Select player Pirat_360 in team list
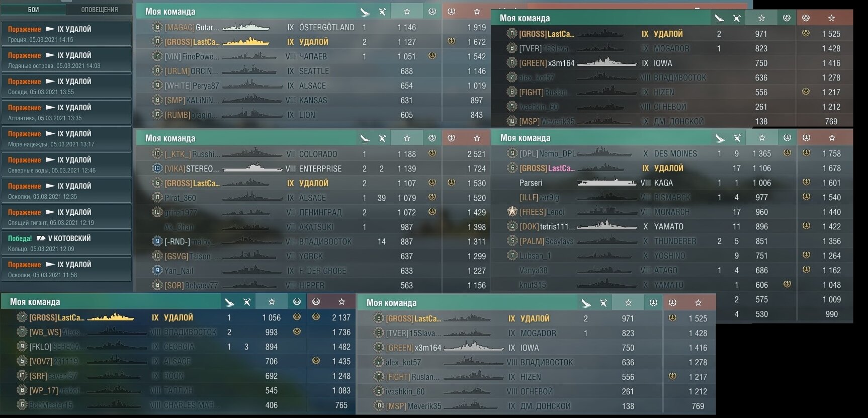Image resolution: width=868 pixels, height=418 pixels. pyautogui.click(x=180, y=198)
